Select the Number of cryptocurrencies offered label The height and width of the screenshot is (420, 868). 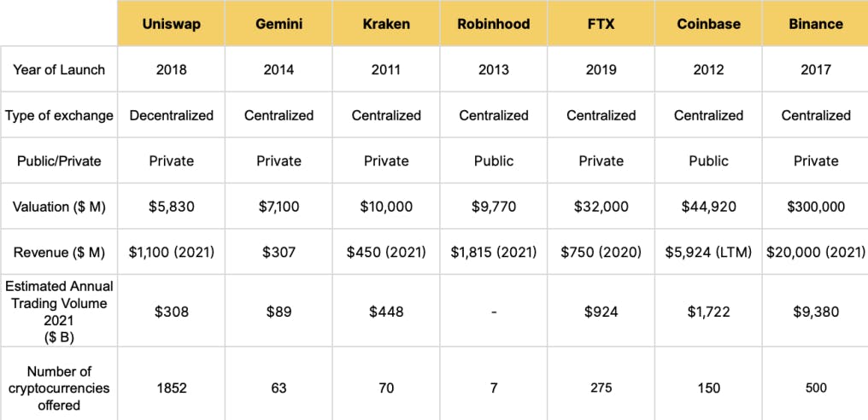pyautogui.click(x=59, y=388)
